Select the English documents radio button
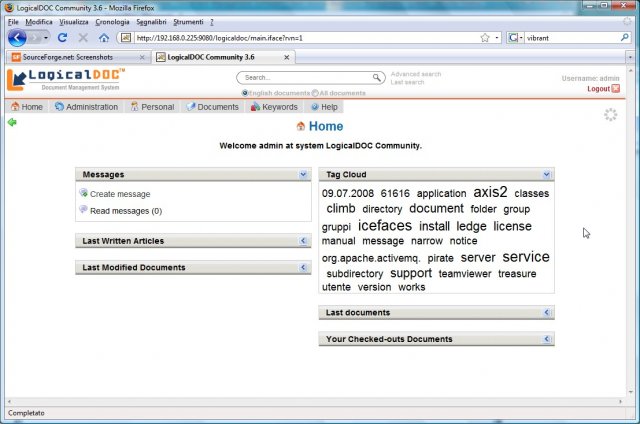Viewport: 640px width, 424px height. tap(245, 93)
